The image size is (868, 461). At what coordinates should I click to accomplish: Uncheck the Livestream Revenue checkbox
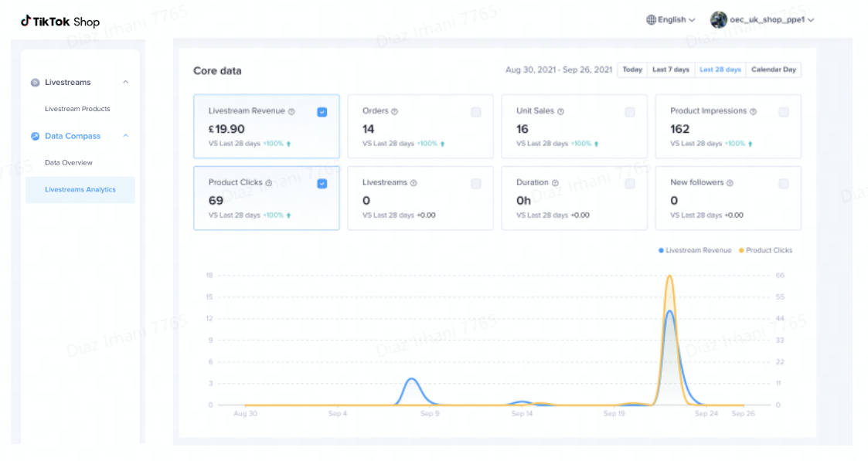(x=322, y=112)
